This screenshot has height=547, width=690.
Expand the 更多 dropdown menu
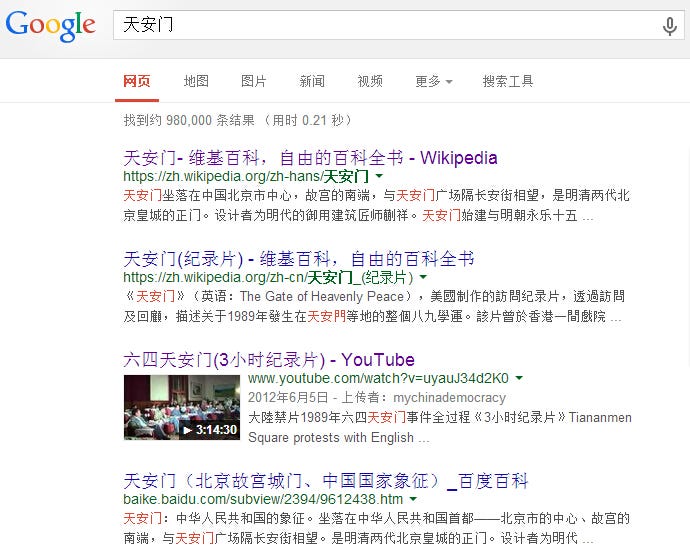pos(433,81)
